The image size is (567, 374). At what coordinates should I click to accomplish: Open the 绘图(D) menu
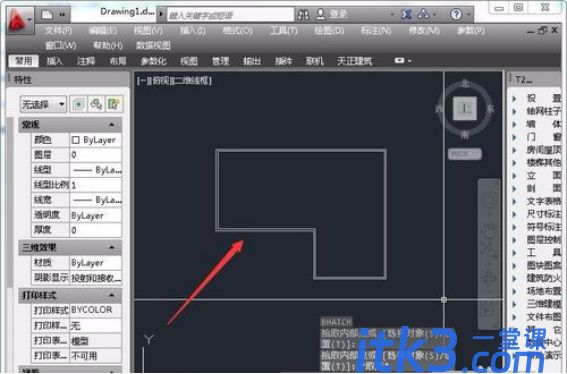click(329, 31)
